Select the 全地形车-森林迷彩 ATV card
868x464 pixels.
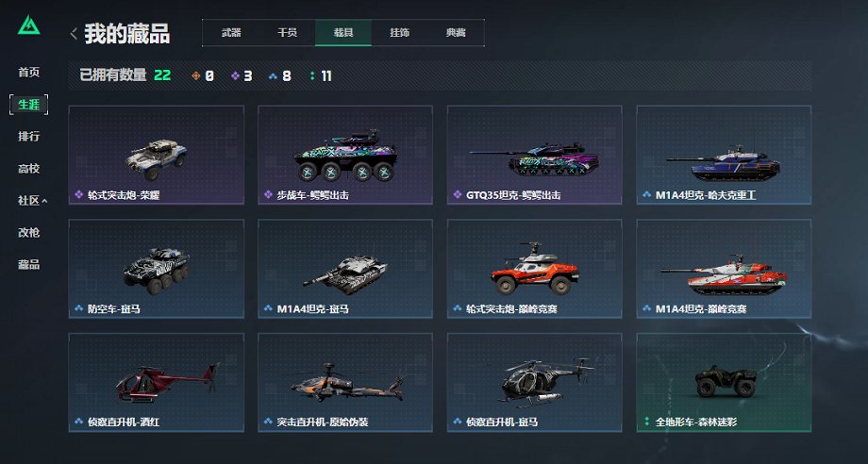tap(724, 382)
